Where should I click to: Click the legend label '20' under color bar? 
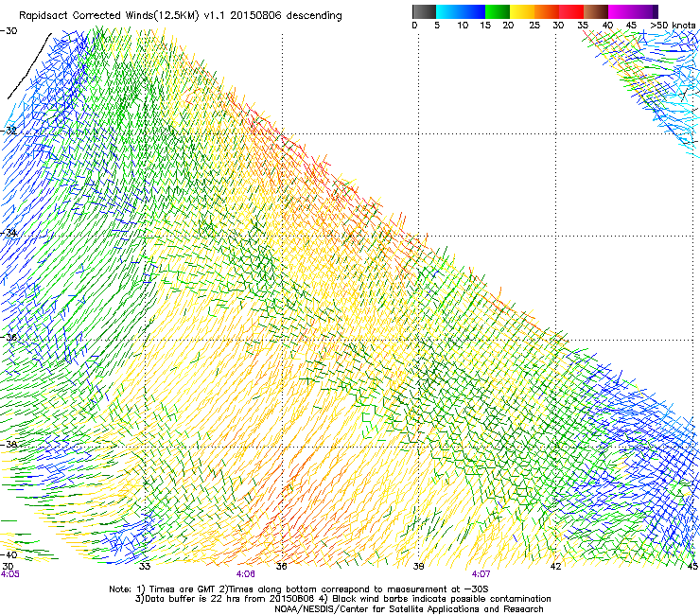(x=508, y=26)
